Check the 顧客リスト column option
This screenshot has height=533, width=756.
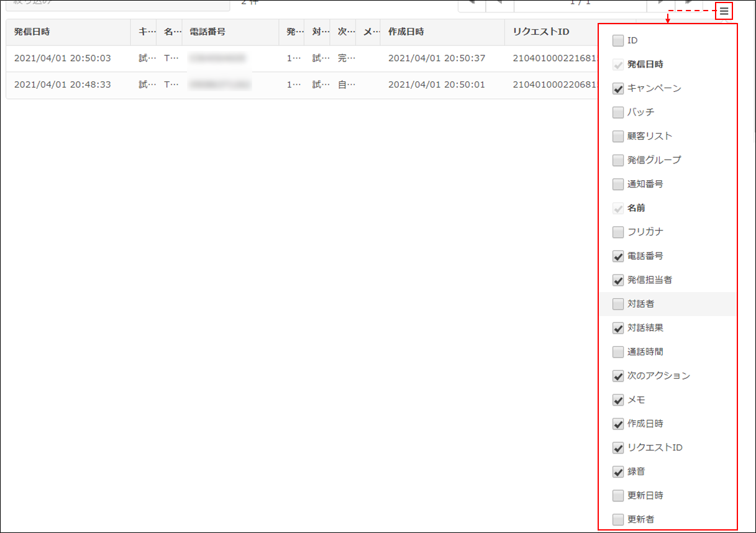(x=618, y=137)
